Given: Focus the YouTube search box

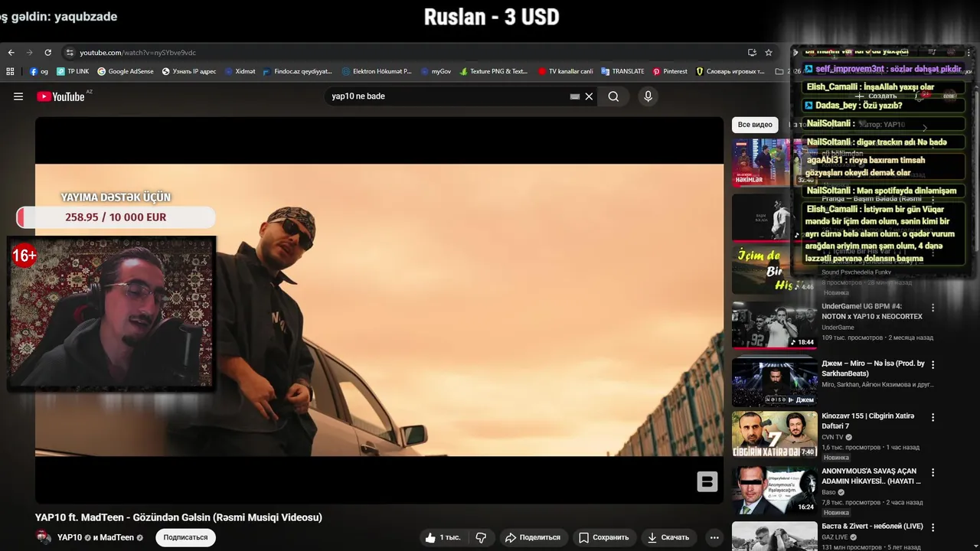Looking at the screenshot, I should click(448, 96).
